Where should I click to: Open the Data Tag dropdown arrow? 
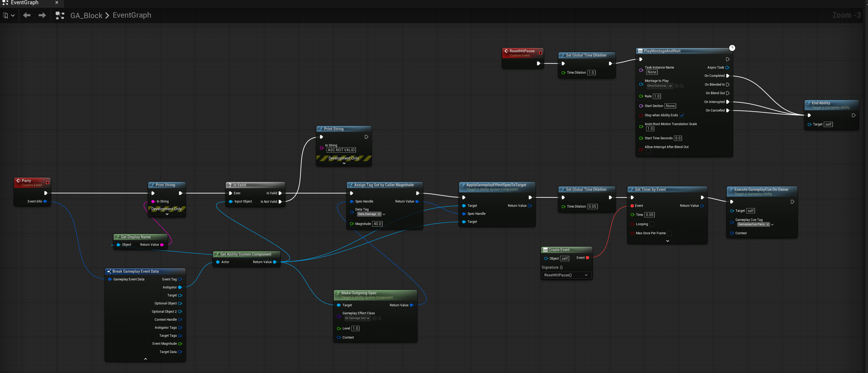[384, 215]
